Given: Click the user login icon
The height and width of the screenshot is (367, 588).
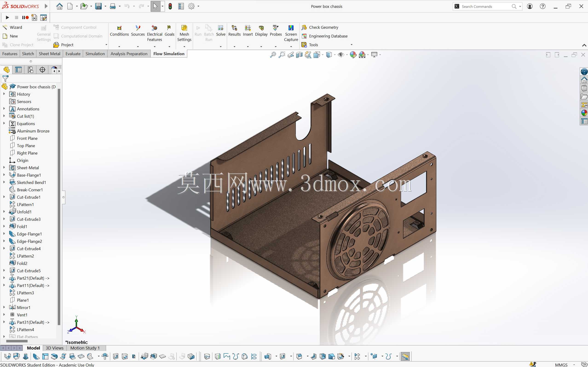Looking at the screenshot, I should tap(530, 6).
